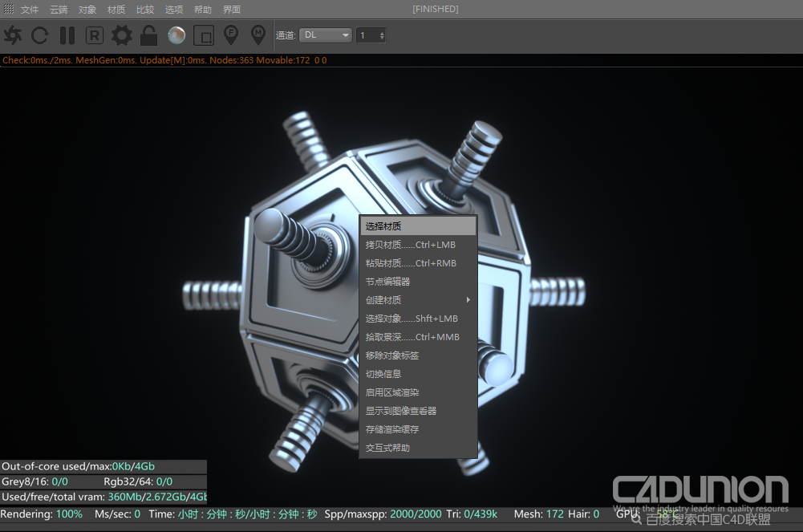The width and height of the screenshot is (803, 532).
Task: Toggle the lock resolution padlock icon
Action: point(149,35)
